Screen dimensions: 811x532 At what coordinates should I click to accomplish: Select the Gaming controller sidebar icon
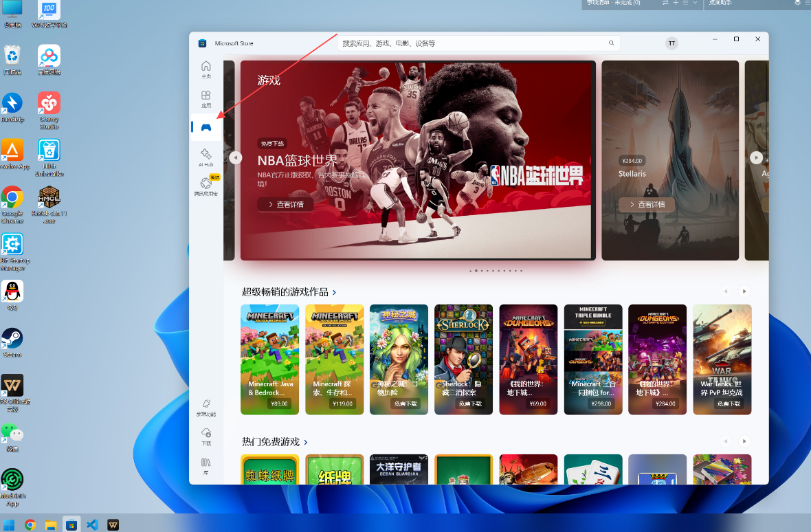206,127
